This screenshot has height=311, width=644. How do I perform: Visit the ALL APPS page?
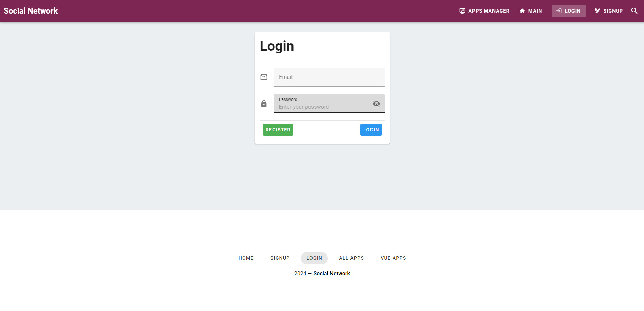[x=351, y=258]
